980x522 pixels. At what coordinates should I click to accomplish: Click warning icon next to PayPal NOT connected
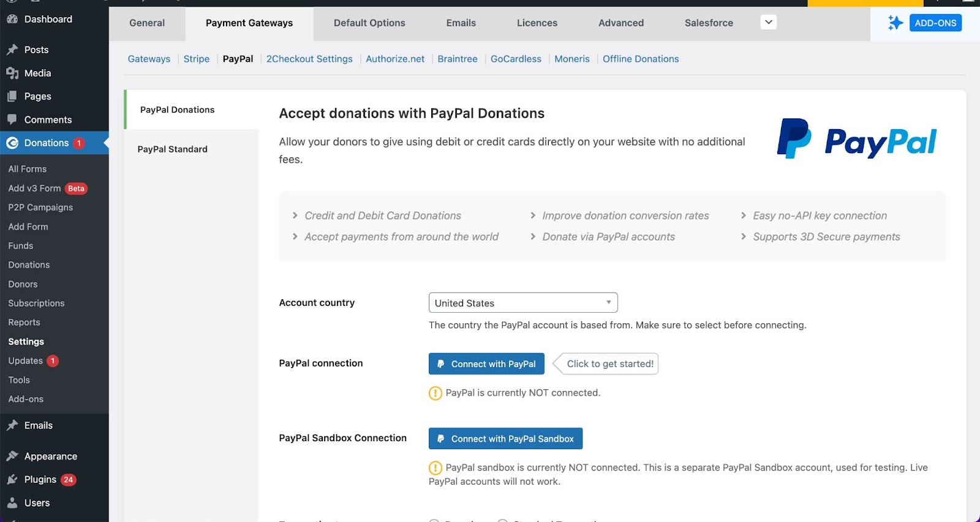[x=435, y=393]
